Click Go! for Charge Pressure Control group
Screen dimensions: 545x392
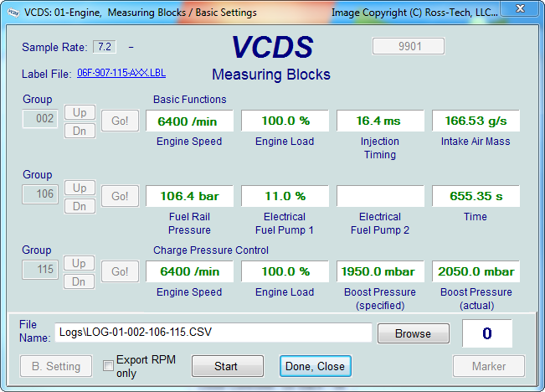click(120, 271)
